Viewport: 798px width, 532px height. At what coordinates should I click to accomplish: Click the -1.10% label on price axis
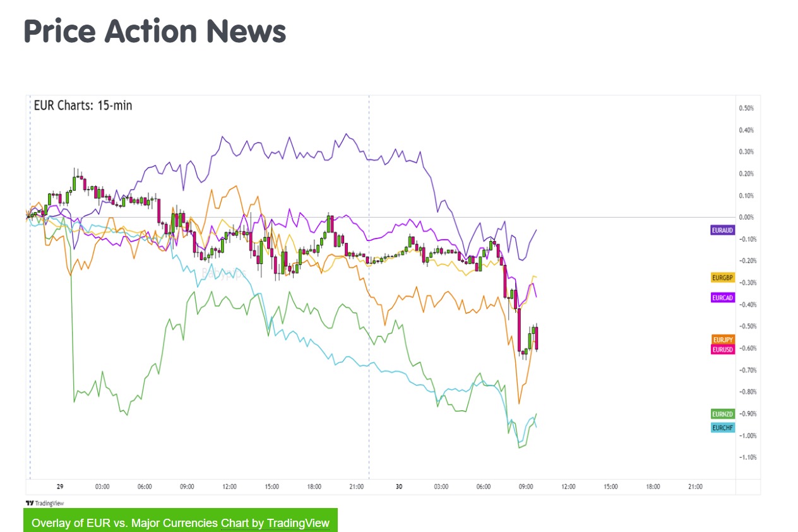coord(746,457)
